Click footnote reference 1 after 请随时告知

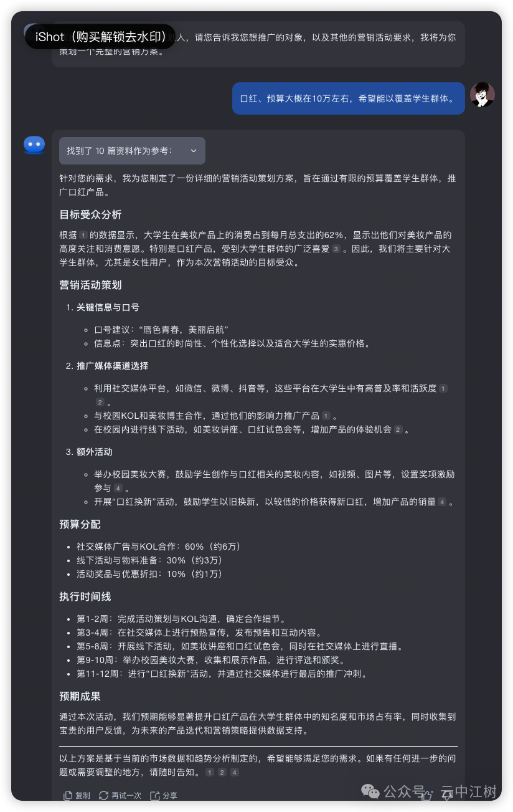coord(209,772)
